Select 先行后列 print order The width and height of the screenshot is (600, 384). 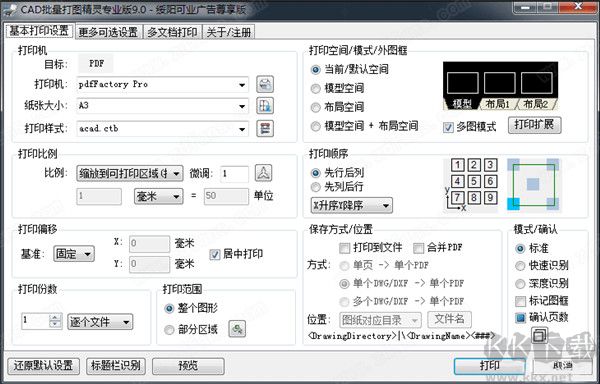coord(315,173)
